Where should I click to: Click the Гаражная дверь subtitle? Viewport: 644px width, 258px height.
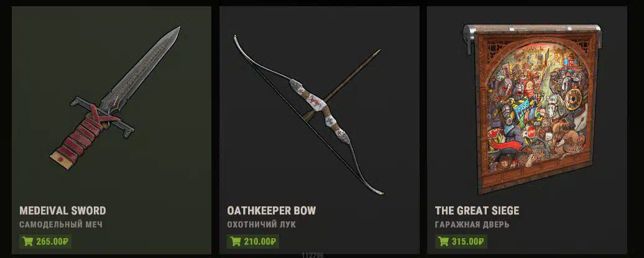[472, 224]
